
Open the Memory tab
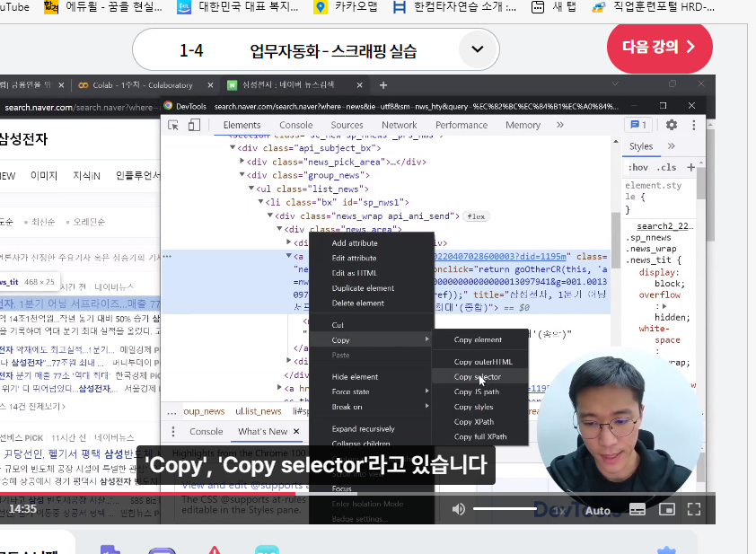point(523,125)
